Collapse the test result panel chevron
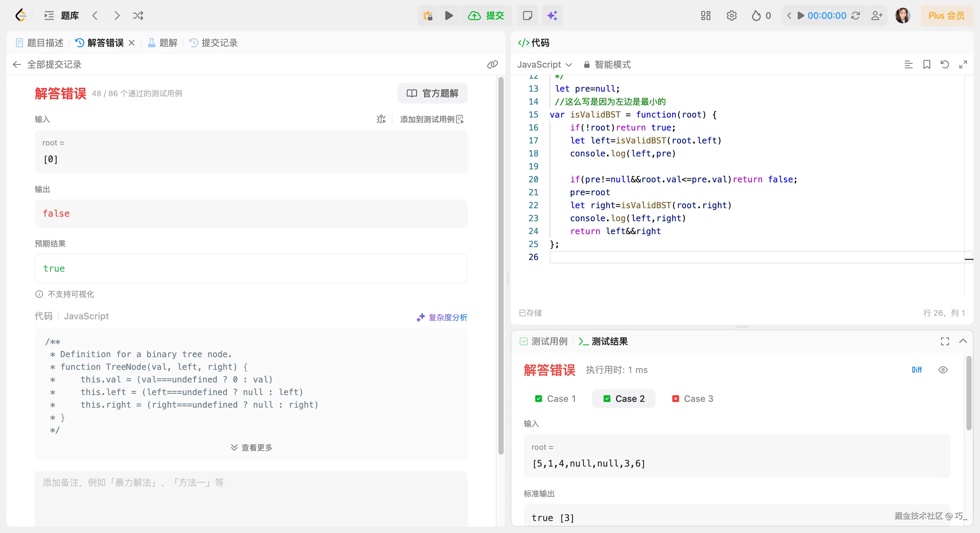The image size is (980, 533). pos(963,341)
